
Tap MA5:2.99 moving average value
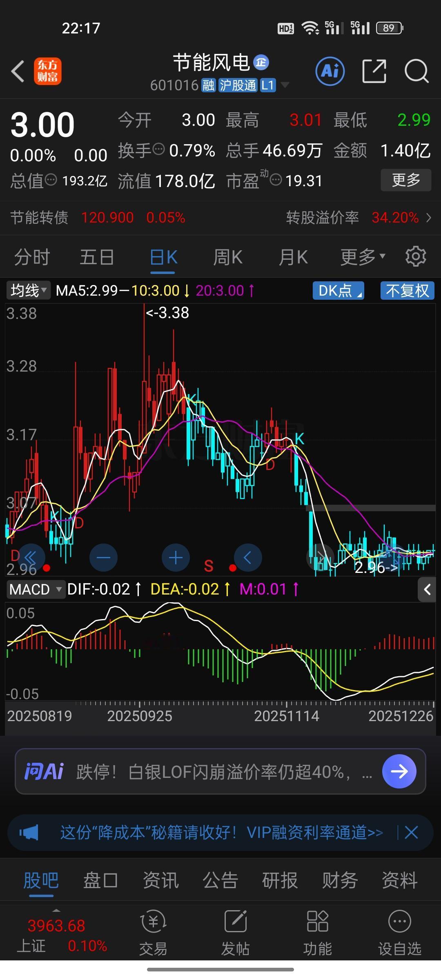click(87, 291)
